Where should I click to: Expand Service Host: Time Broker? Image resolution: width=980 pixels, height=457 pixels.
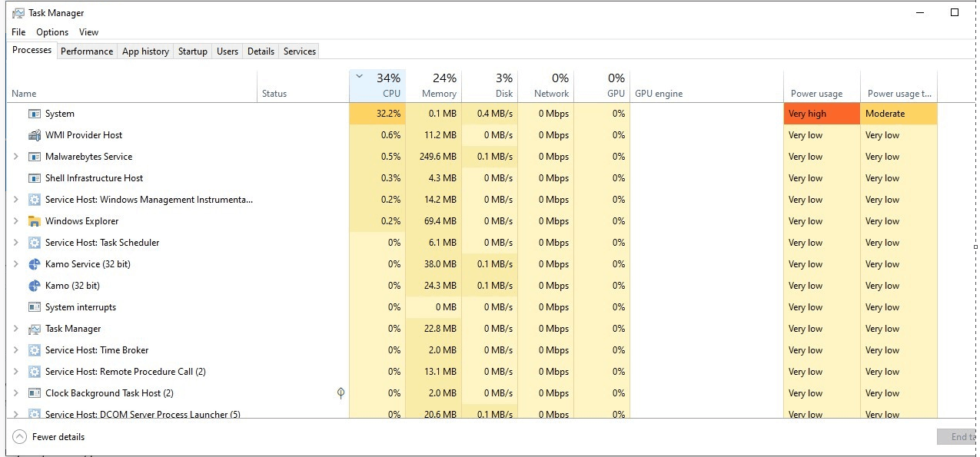pyautogui.click(x=15, y=350)
